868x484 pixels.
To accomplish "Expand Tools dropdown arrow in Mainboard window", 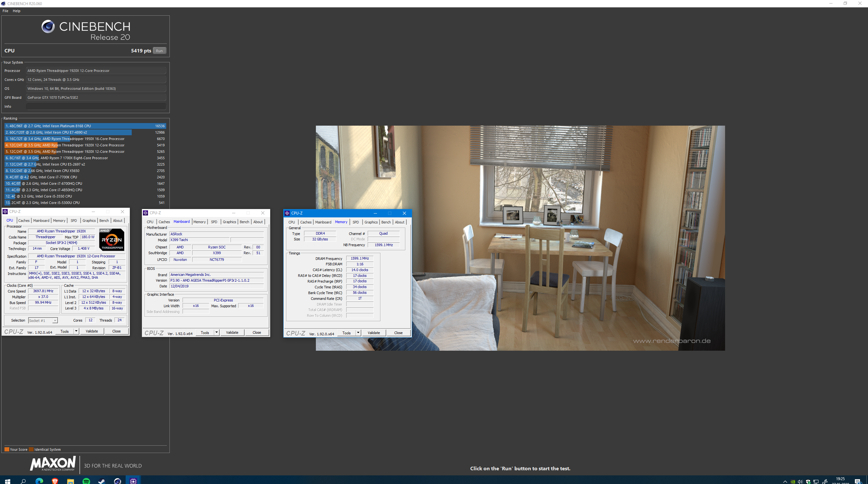I will pyautogui.click(x=217, y=333).
